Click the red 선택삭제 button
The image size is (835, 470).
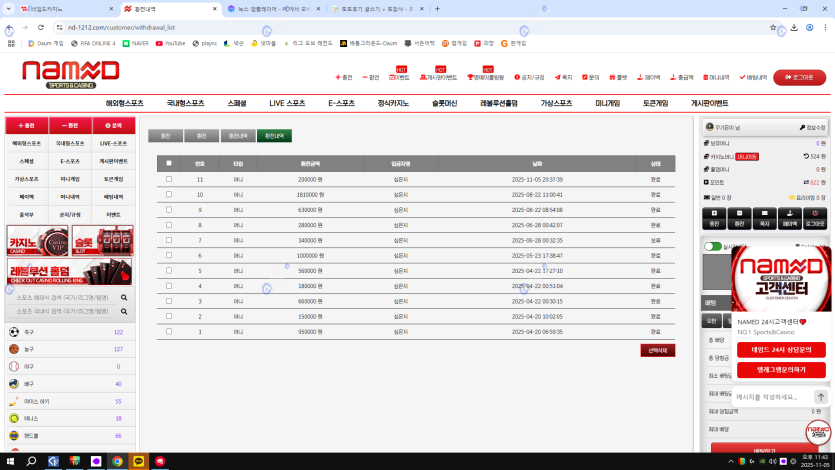pos(657,350)
